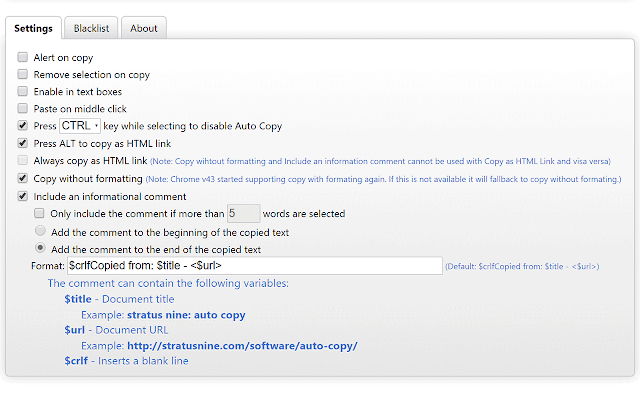Click the minimum word count number field
Image resolution: width=640 pixels, height=400 pixels.
[x=243, y=213]
